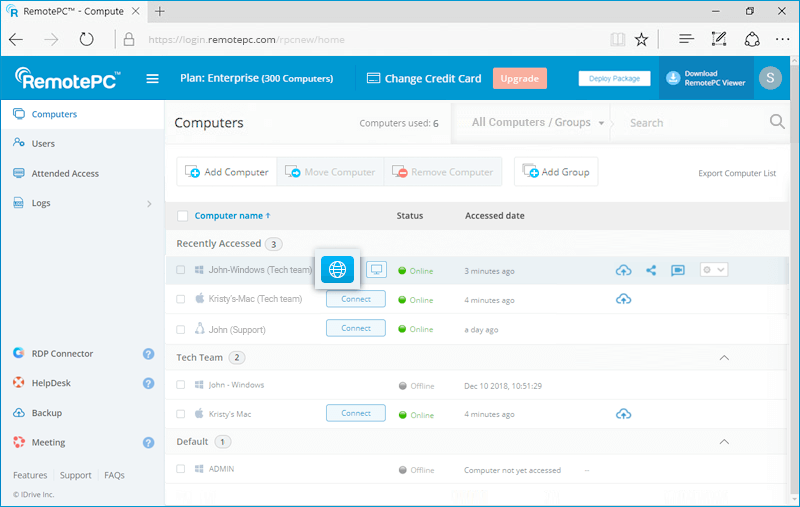Viewport: 800px width, 507px height.
Task: Click the globe web-connect icon for John-Windows
Action: coord(337,270)
